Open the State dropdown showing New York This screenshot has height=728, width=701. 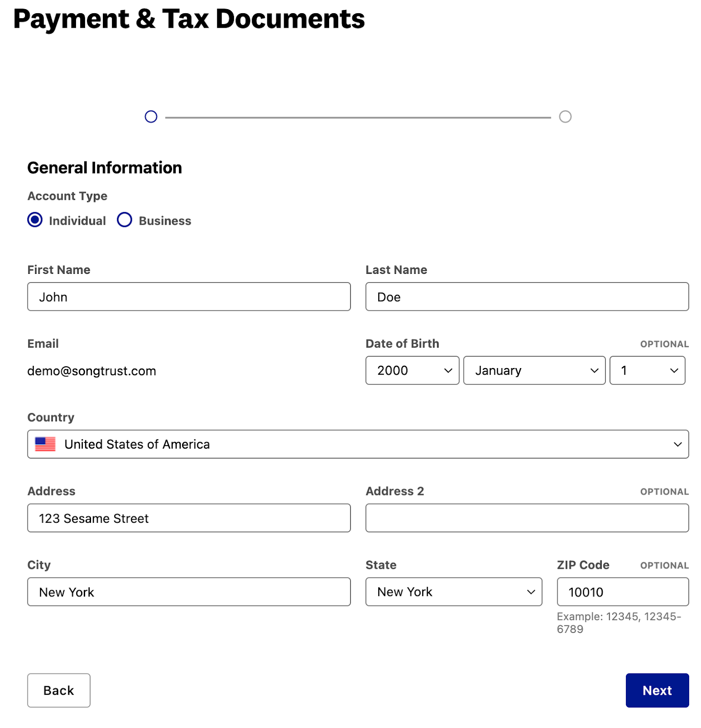454,592
